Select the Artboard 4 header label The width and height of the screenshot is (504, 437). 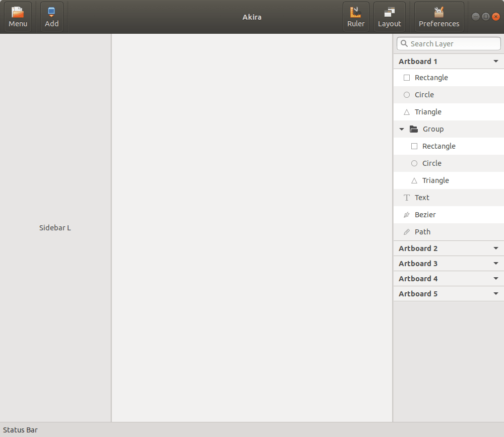tap(418, 279)
